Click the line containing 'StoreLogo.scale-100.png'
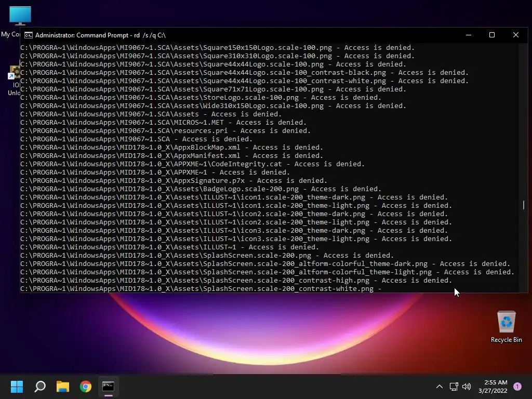Screen dimensions: 532x399 click(201, 97)
